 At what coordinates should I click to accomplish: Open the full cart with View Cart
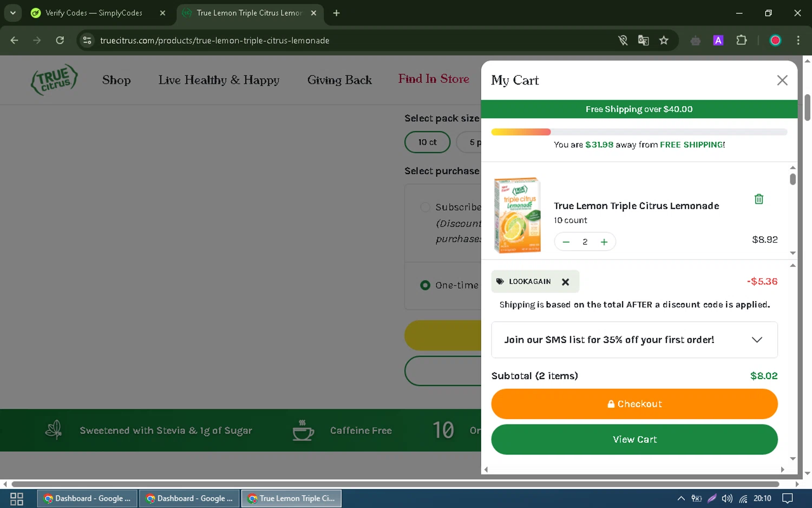click(x=634, y=439)
